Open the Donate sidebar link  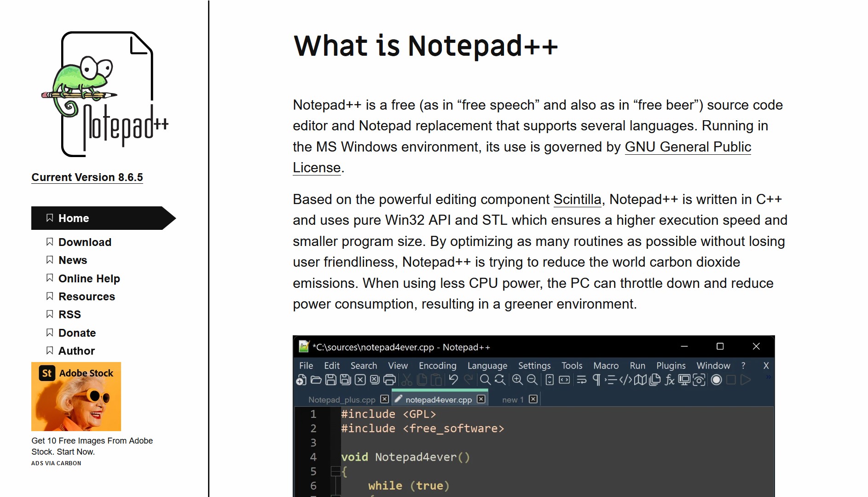point(77,333)
